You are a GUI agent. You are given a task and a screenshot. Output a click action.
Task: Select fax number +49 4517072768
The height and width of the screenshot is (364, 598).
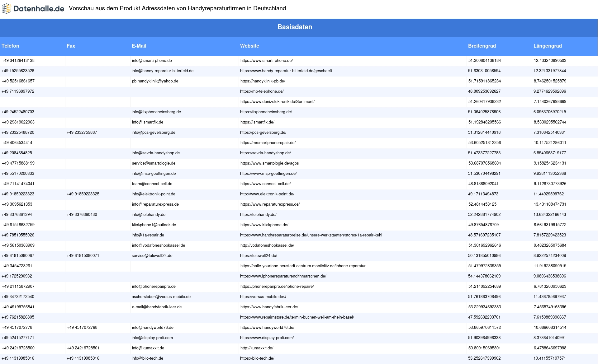tap(82, 328)
